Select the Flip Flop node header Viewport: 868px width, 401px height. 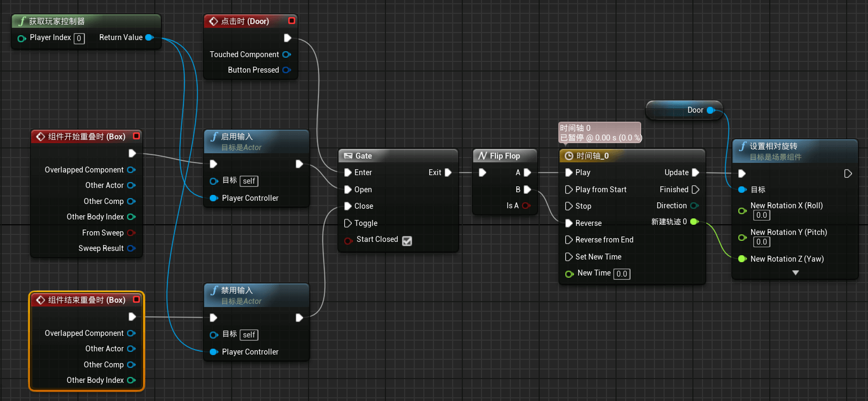(x=505, y=156)
